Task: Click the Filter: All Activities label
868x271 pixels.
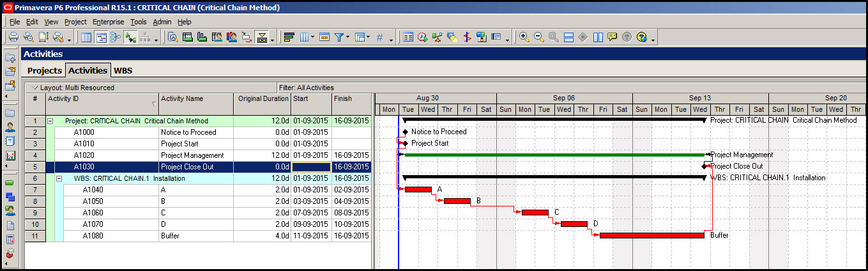Action: [x=307, y=88]
